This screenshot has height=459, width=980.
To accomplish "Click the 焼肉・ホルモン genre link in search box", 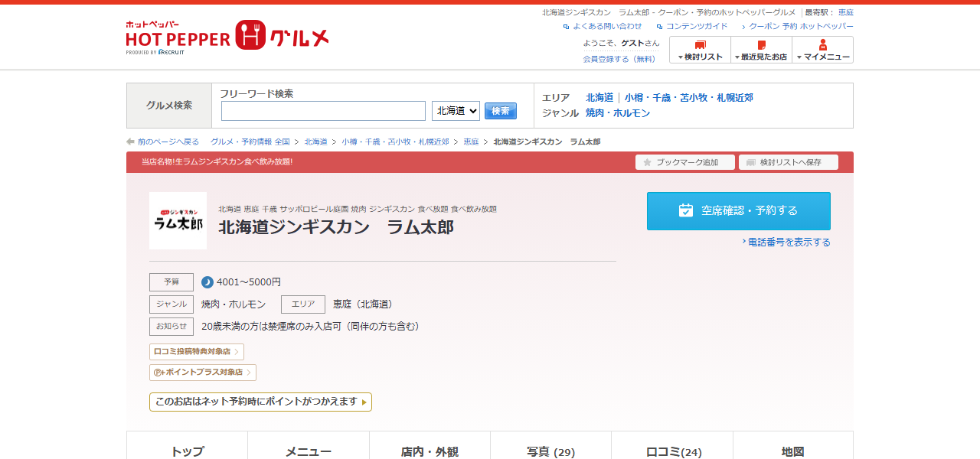I will pyautogui.click(x=618, y=113).
